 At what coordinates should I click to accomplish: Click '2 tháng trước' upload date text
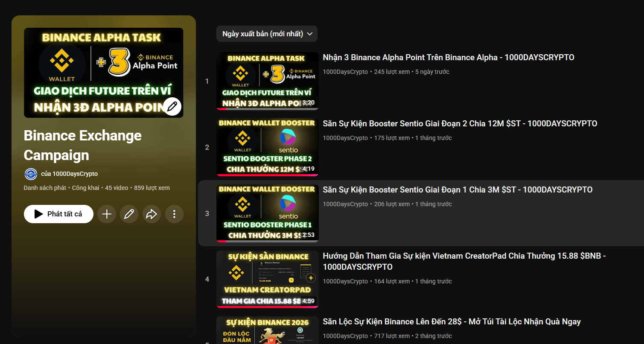coord(434,336)
